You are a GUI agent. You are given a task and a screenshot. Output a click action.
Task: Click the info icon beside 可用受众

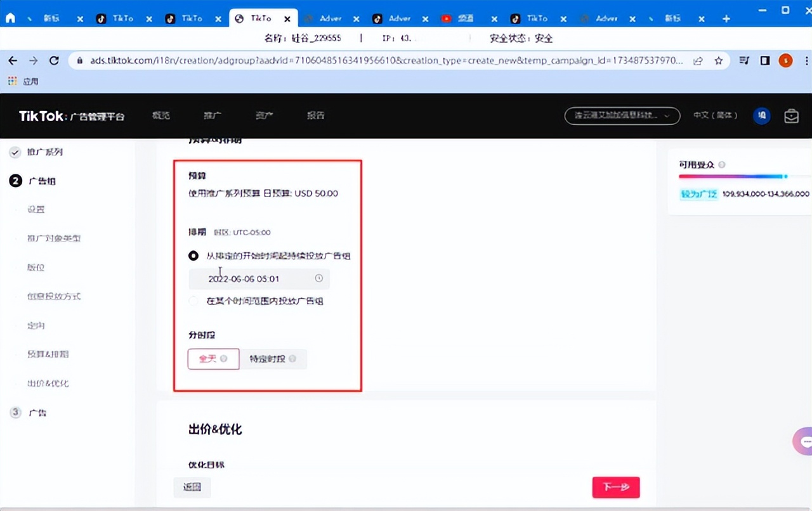click(721, 165)
